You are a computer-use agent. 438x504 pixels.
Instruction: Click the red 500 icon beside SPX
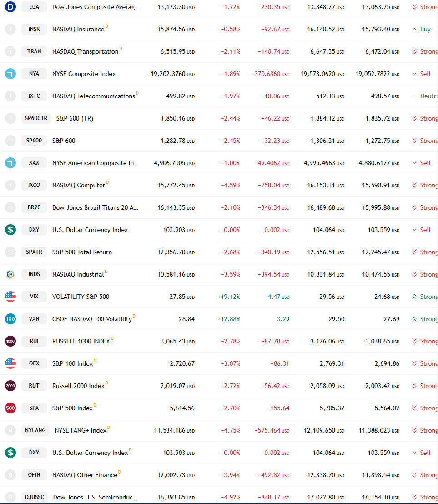coord(10,408)
